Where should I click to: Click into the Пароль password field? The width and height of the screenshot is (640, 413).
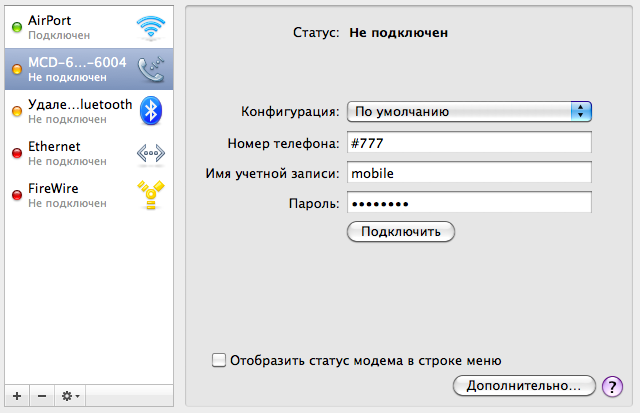point(469,203)
